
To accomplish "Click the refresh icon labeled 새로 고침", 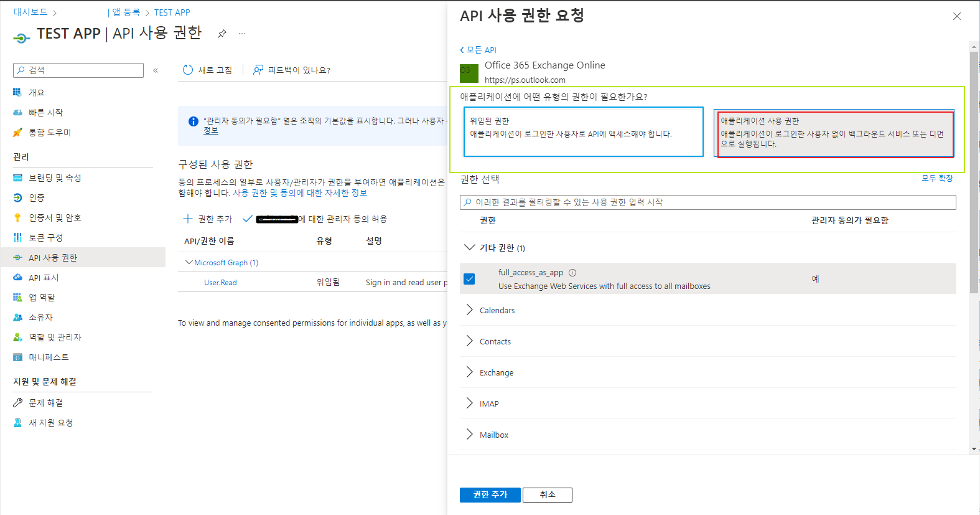I will [x=188, y=70].
